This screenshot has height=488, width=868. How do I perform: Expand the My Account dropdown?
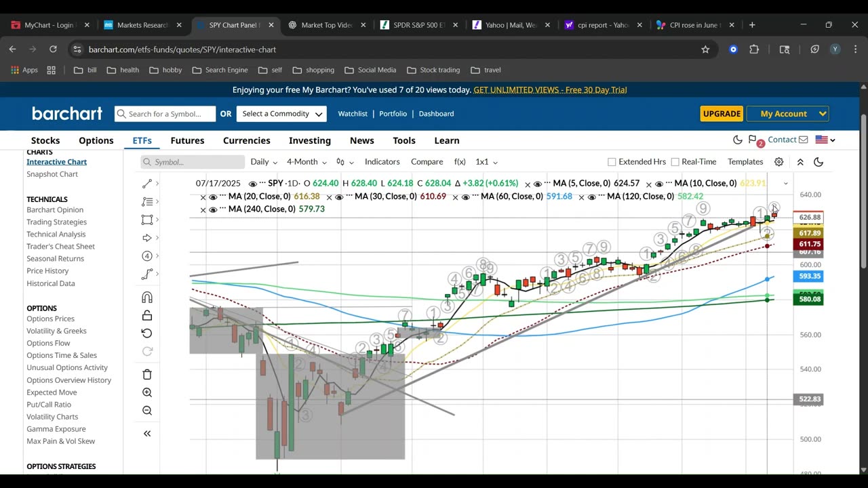point(787,114)
